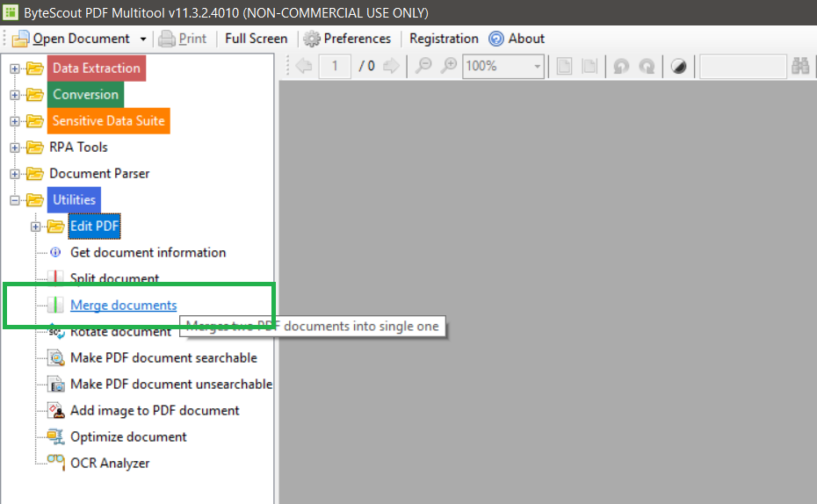Open the Registration dialog

[x=444, y=39]
